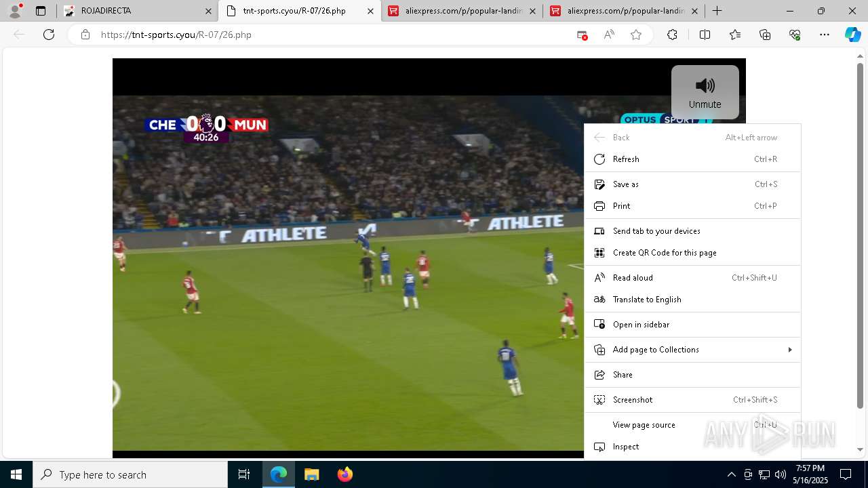
Task: Toggle split screen view icon
Action: (705, 35)
